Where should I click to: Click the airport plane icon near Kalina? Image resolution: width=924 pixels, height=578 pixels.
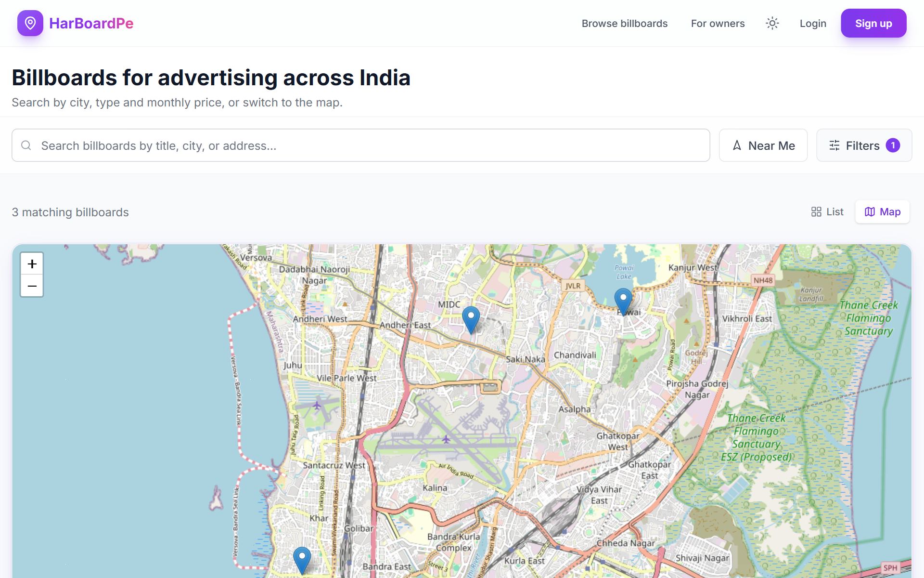coord(446,439)
